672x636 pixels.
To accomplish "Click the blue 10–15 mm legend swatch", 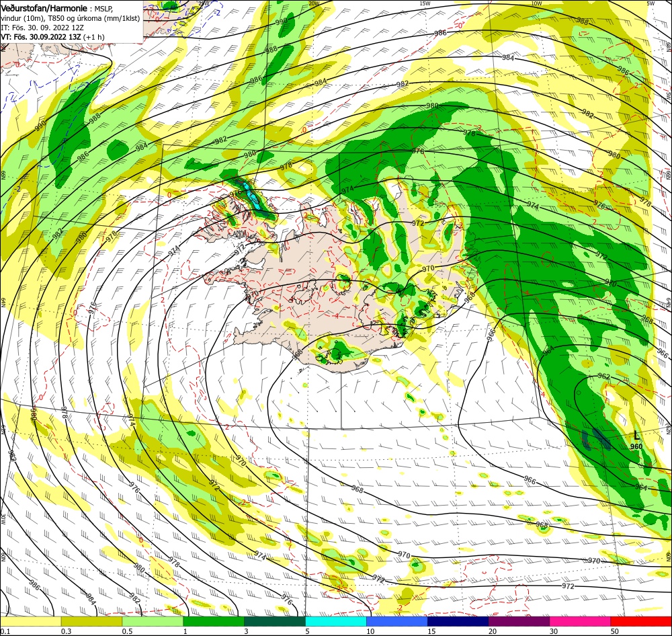I will point(397,621).
